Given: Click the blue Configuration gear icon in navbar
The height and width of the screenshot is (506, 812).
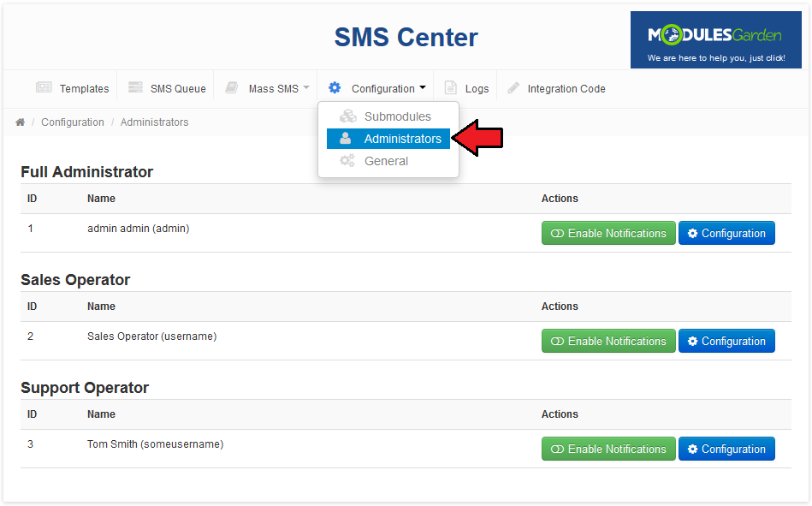Looking at the screenshot, I should coord(335,87).
